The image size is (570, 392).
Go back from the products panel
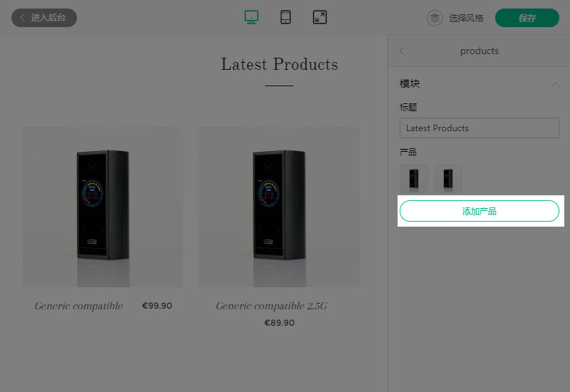pyautogui.click(x=401, y=51)
